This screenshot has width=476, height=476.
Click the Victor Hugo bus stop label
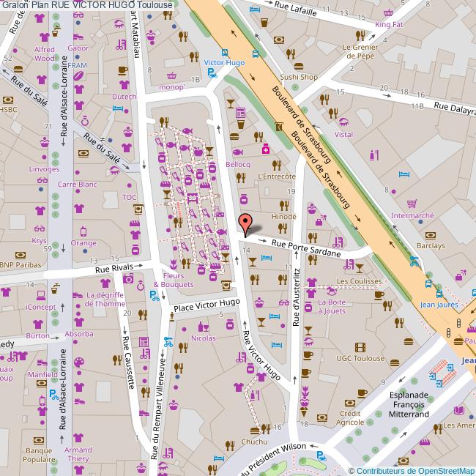[224, 62]
